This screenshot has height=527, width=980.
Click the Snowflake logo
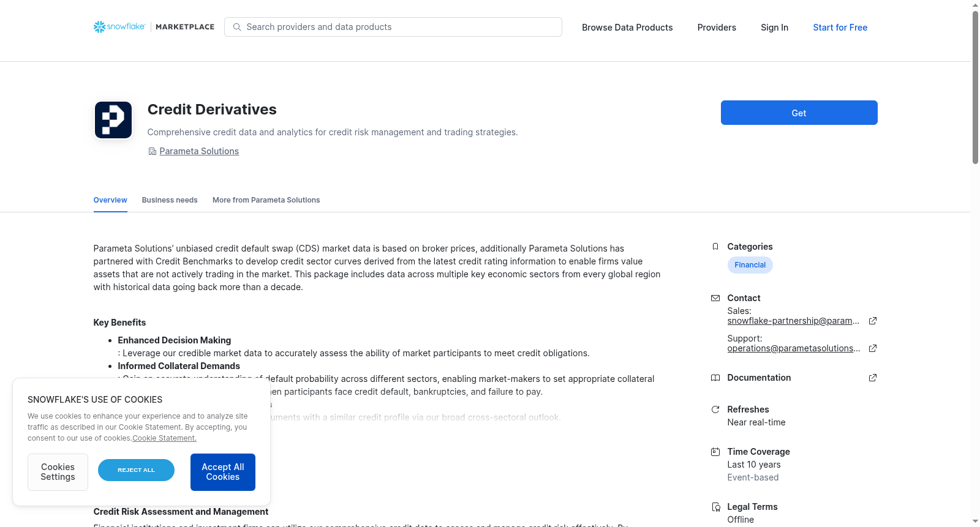[119, 27]
